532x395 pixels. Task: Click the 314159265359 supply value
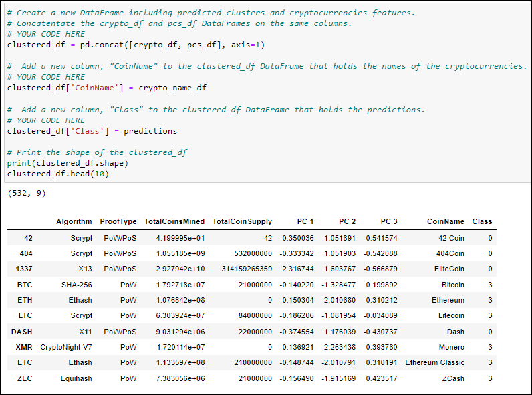coord(247,269)
